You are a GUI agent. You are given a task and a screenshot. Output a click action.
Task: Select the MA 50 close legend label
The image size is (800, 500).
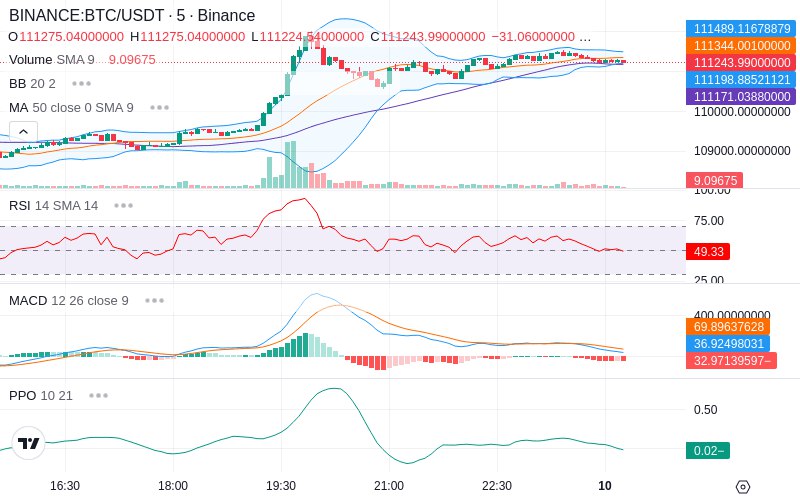[71, 108]
